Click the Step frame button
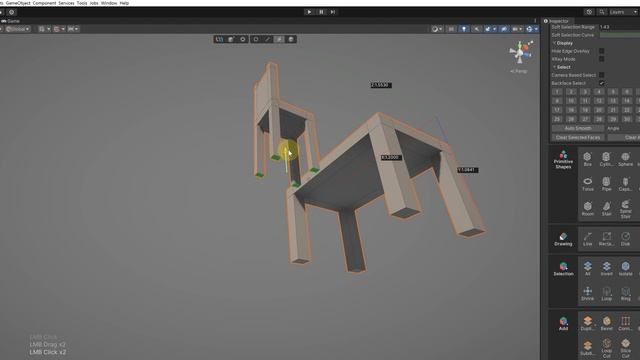 click(333, 12)
